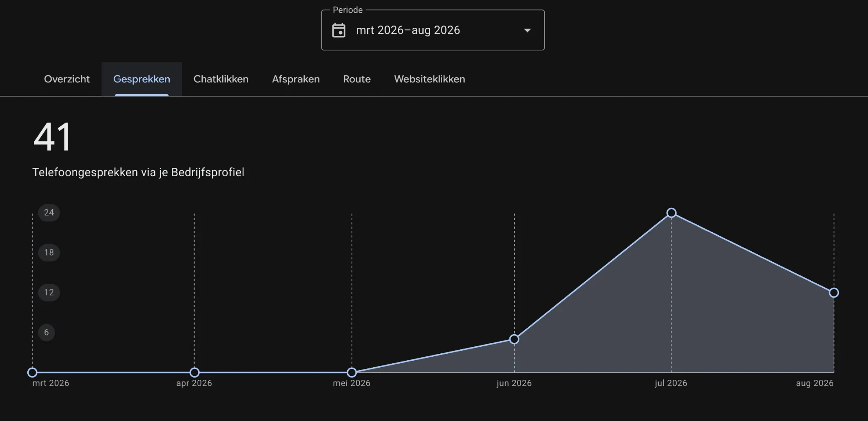Image resolution: width=868 pixels, height=421 pixels.
Task: Select the jun 2026 data point
Action: pyautogui.click(x=514, y=339)
